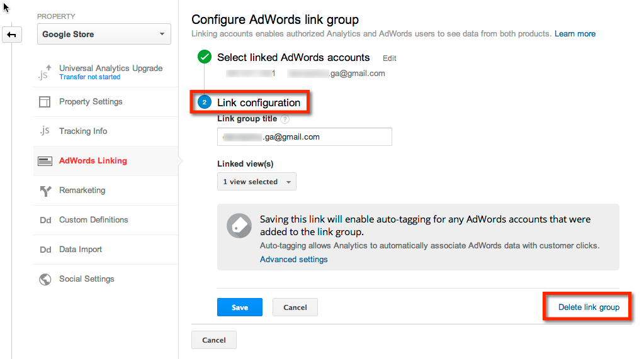Image resolution: width=644 pixels, height=359 pixels.
Task: Click the Data Import Dd icon
Action: pos(45,250)
